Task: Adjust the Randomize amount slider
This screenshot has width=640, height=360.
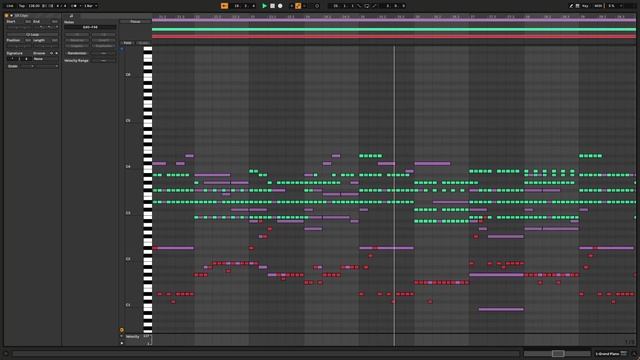Action: (104, 53)
